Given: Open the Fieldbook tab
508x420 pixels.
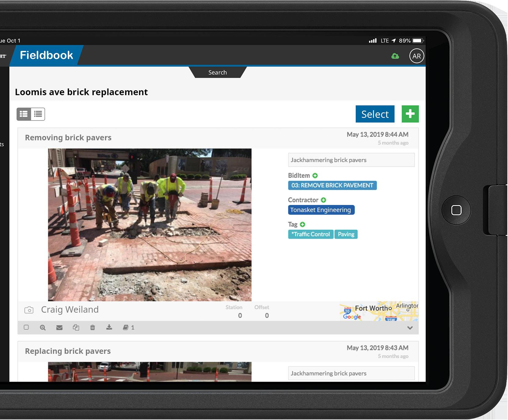Looking at the screenshot, I should pyautogui.click(x=46, y=55).
